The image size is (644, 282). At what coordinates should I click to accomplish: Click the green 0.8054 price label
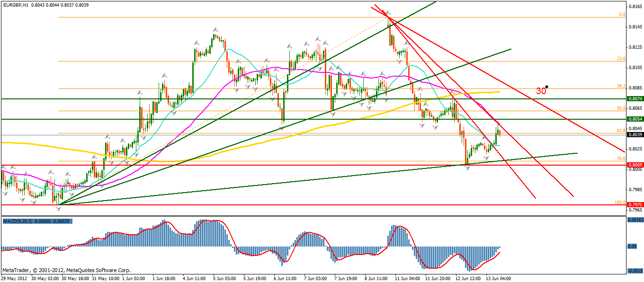click(x=634, y=119)
